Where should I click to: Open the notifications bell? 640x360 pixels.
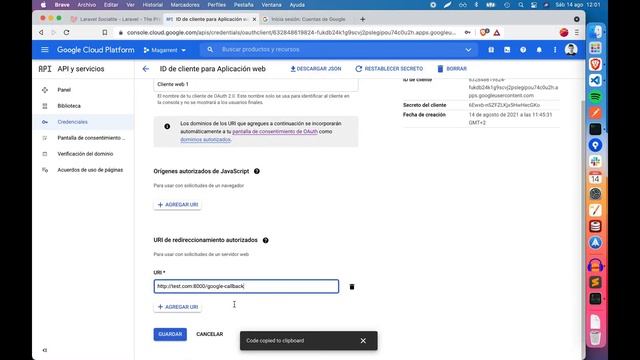pyautogui.click(x=539, y=50)
